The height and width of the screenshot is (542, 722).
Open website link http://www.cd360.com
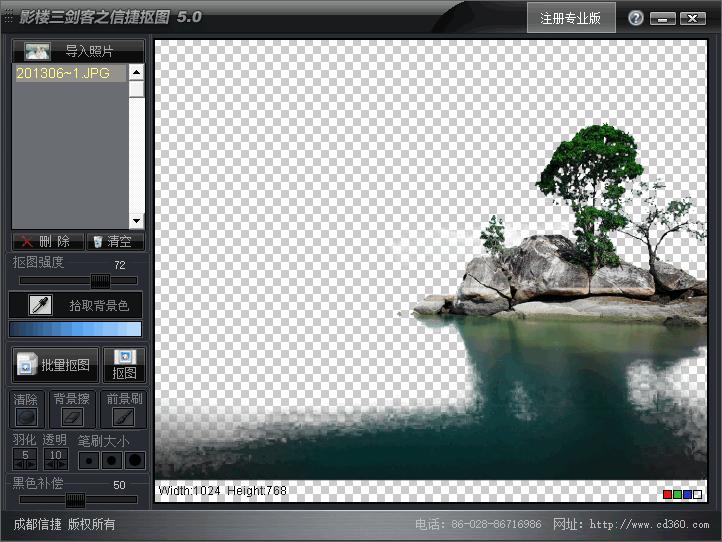649,524
